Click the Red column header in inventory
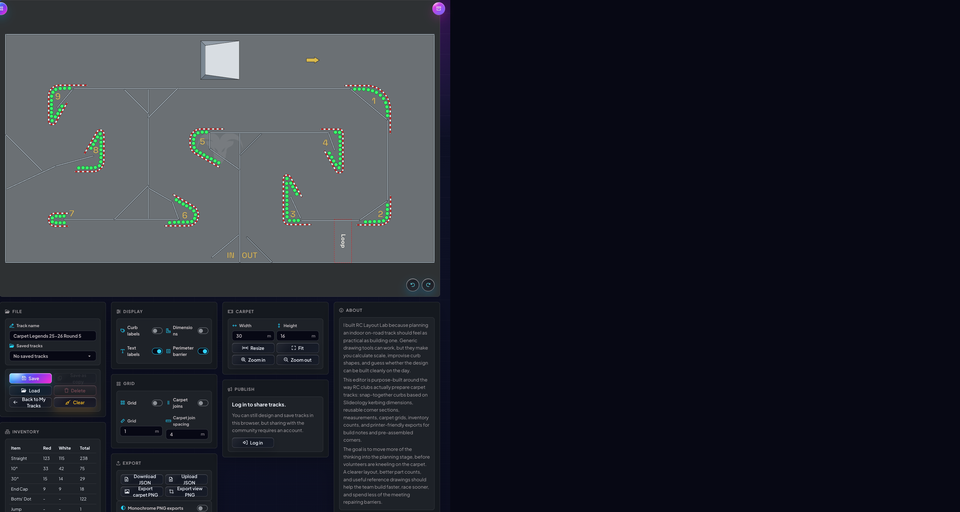The image size is (960, 512). click(x=47, y=448)
